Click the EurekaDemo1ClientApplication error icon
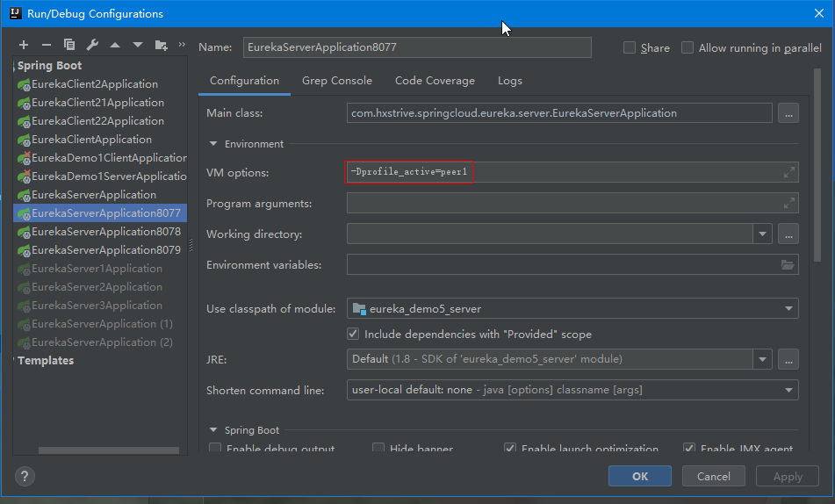The image size is (835, 504). pyautogui.click(x=24, y=158)
